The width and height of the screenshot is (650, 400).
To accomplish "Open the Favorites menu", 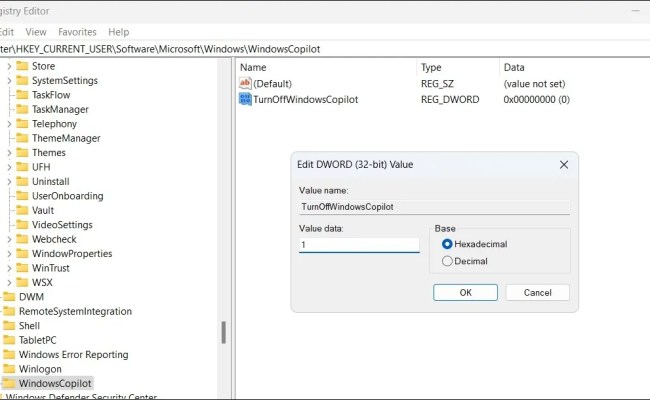I will (x=77, y=32).
